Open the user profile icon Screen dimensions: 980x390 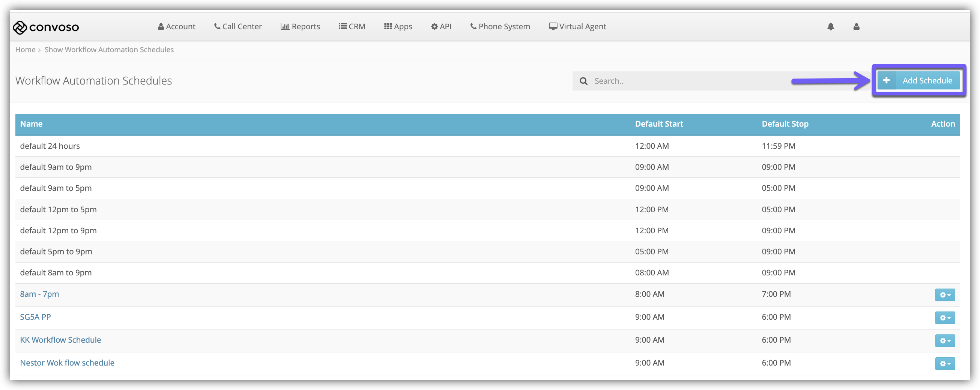(856, 27)
